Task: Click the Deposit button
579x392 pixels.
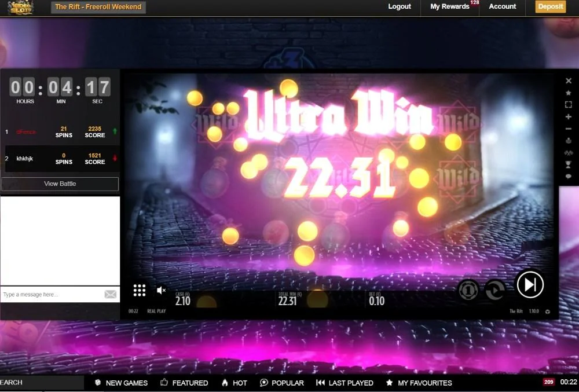Action: (x=551, y=6)
